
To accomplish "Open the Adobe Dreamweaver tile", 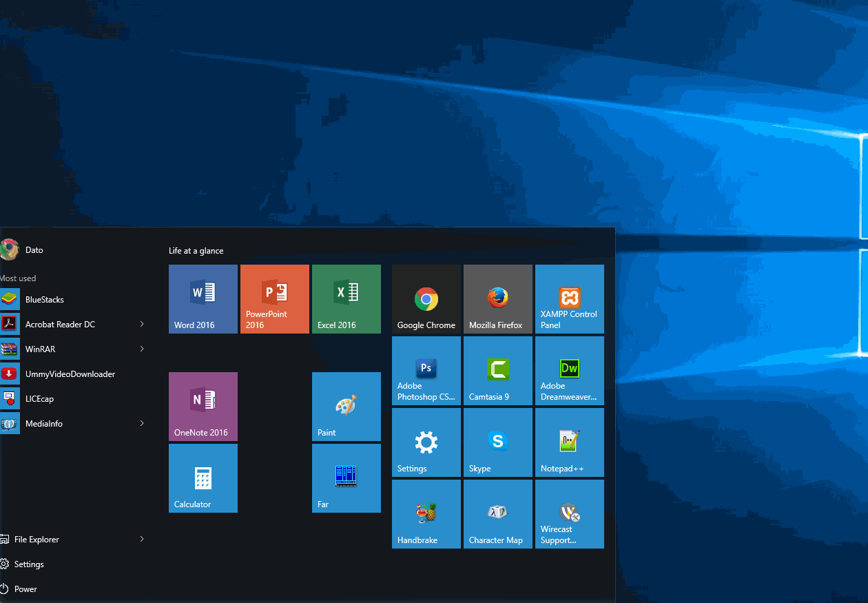I will tap(570, 371).
